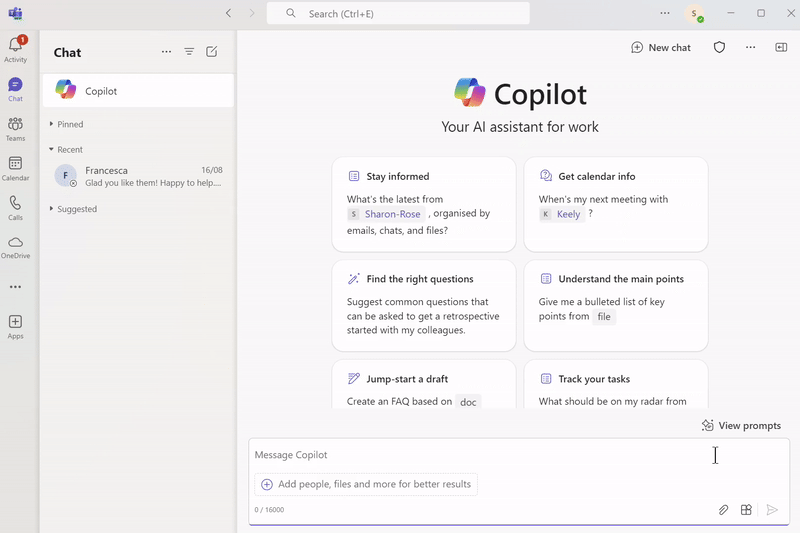Click the 0 / 16000 character counter
This screenshot has height=533, width=800.
(x=269, y=510)
